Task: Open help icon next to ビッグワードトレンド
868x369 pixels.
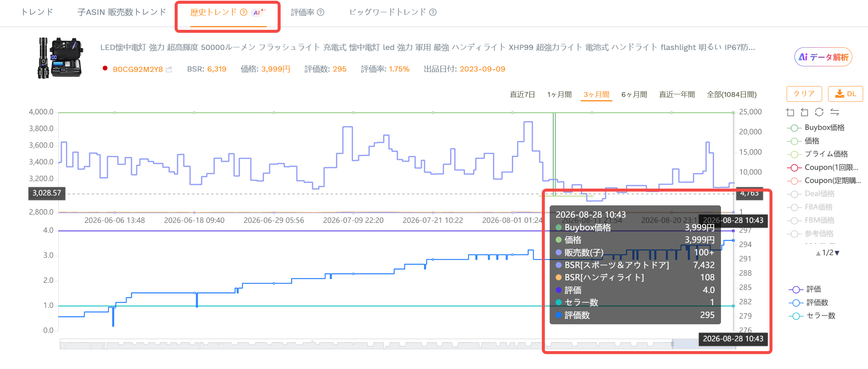Action: [433, 12]
